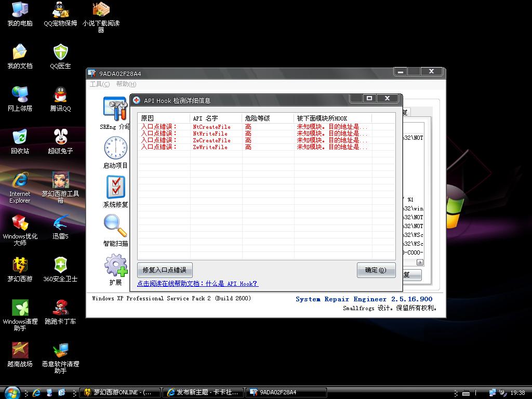Select the startup items clock icon
This screenshot has width=532, height=399.
pyautogui.click(x=115, y=149)
